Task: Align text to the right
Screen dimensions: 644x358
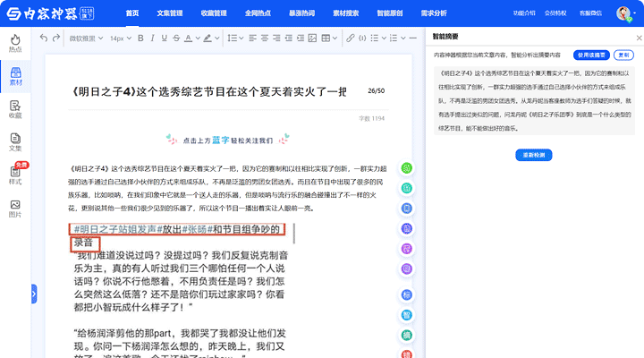Action: coord(276,38)
